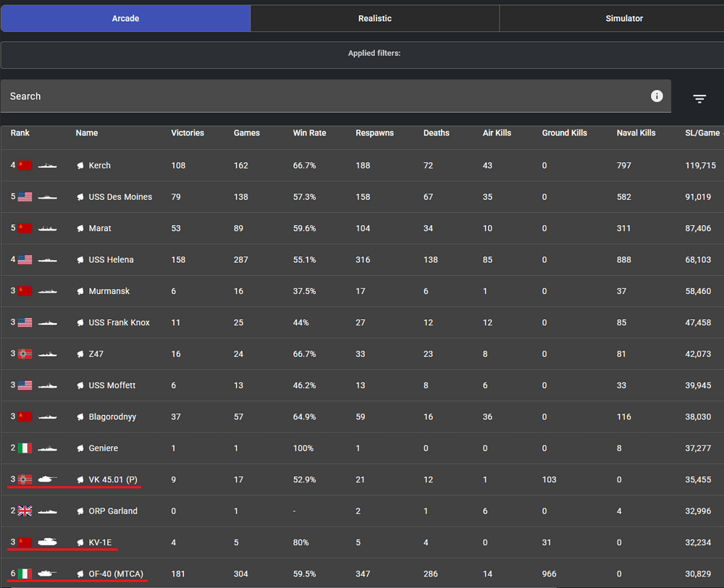The width and height of the screenshot is (724, 588).
Task: Click the search info icon
Action: (x=657, y=96)
